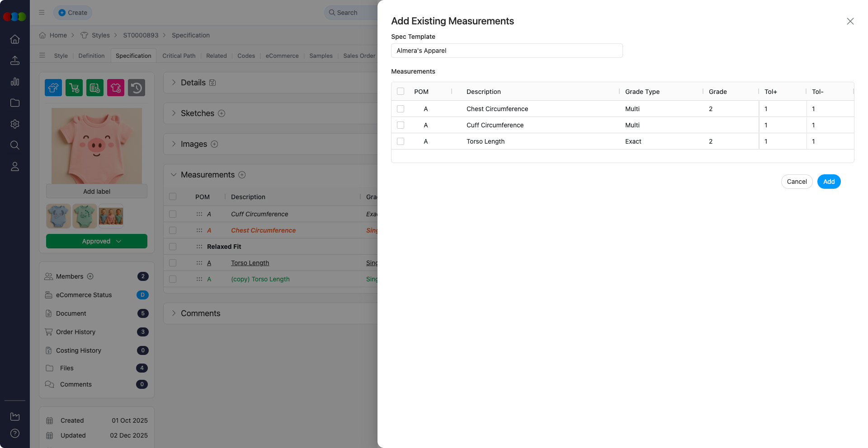Viewport: 868px width, 448px height.
Task: Switch to the Critical Path tab
Action: click(179, 56)
